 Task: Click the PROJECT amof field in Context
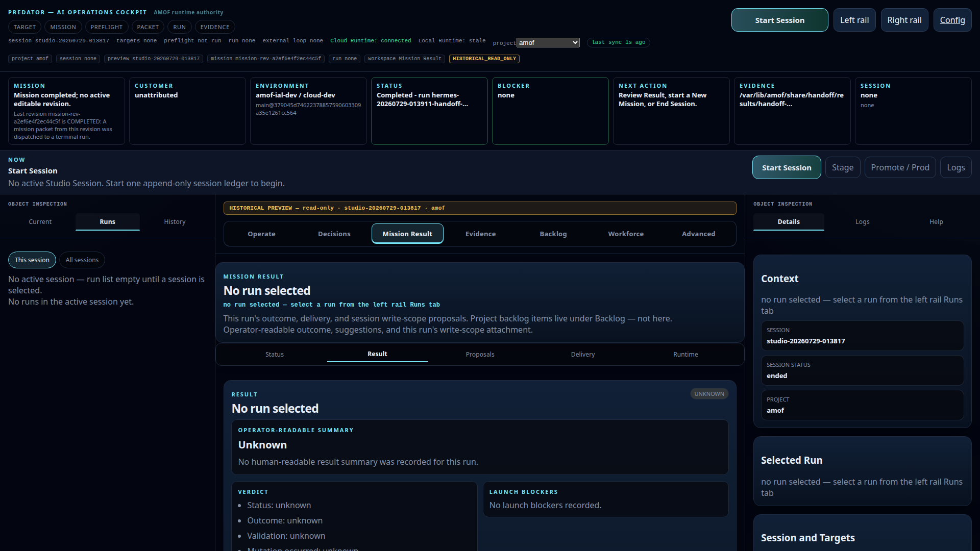(x=862, y=405)
